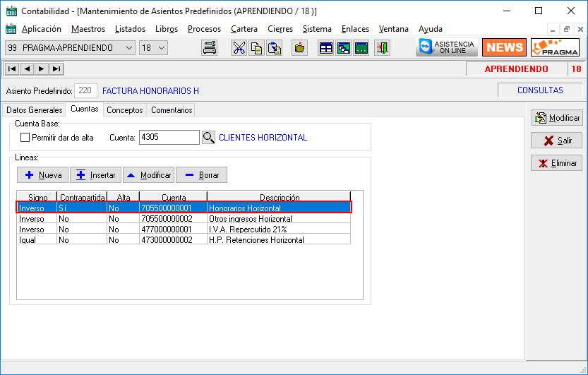The image size is (588, 375).
Task: Click the Borrar line button
Action: 202,174
